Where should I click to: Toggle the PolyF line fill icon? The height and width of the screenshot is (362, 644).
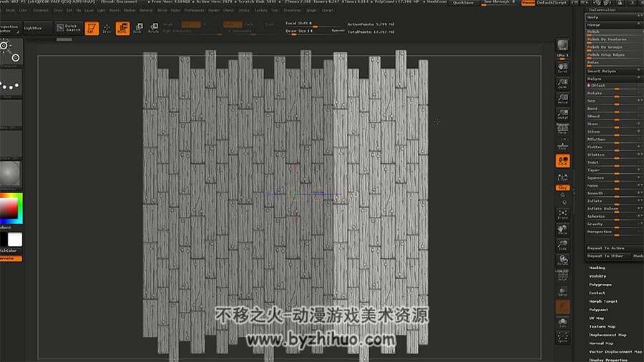coord(562,276)
